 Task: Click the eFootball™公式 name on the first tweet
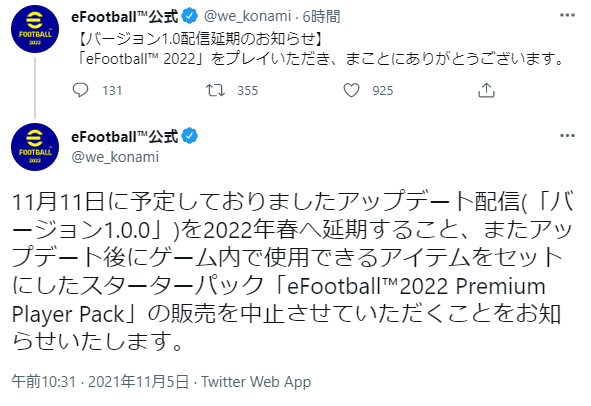click(125, 17)
